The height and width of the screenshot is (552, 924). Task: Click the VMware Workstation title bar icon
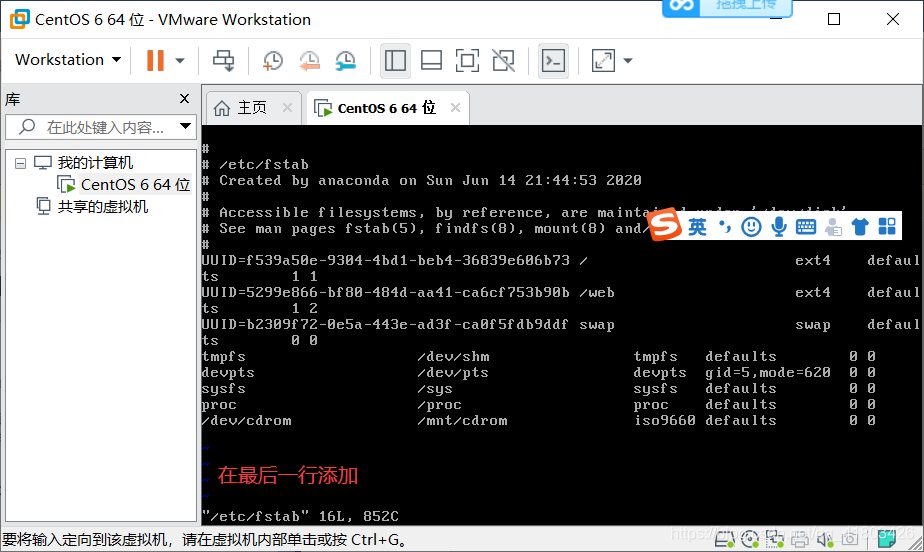(x=19, y=19)
